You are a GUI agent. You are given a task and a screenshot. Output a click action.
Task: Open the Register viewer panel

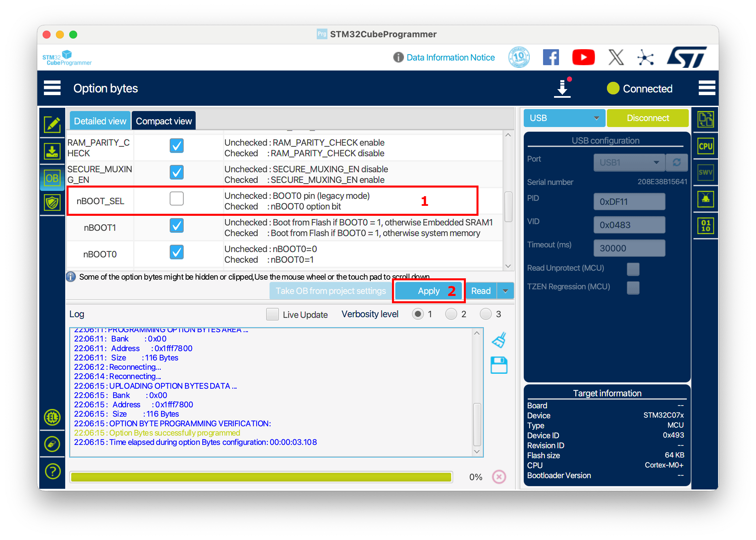706,225
